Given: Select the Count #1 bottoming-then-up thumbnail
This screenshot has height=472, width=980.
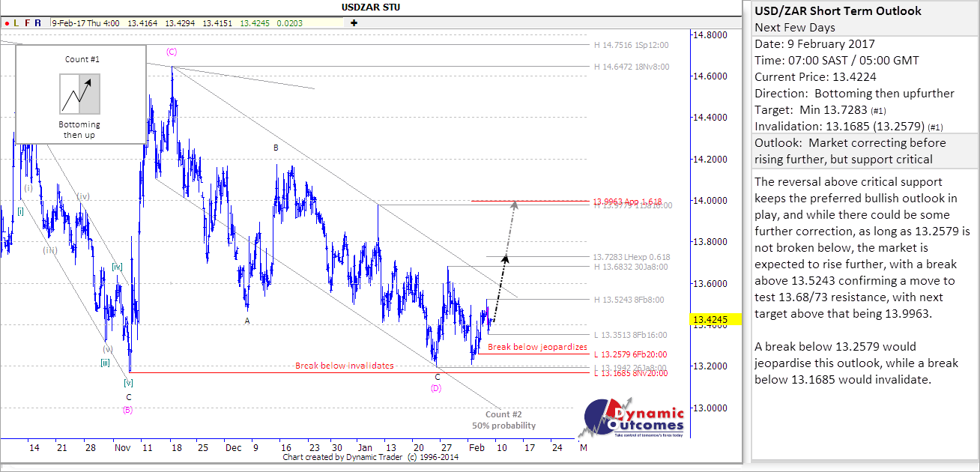Looking at the screenshot, I should point(80,94).
